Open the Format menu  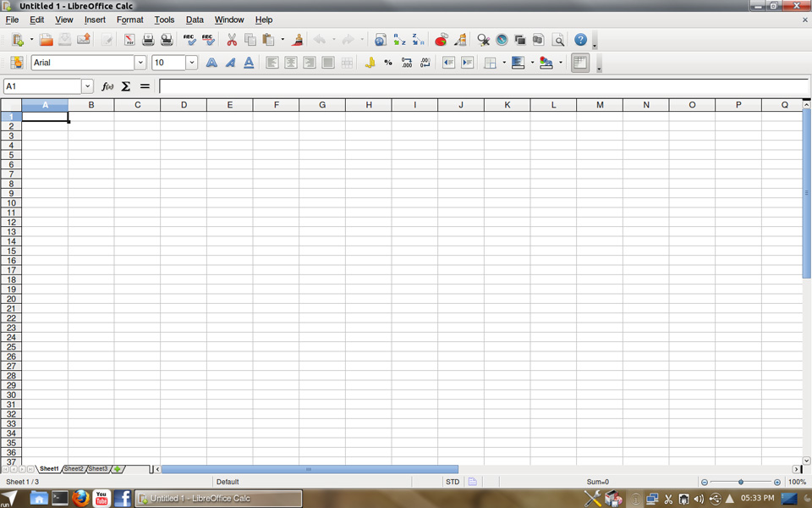click(x=129, y=19)
